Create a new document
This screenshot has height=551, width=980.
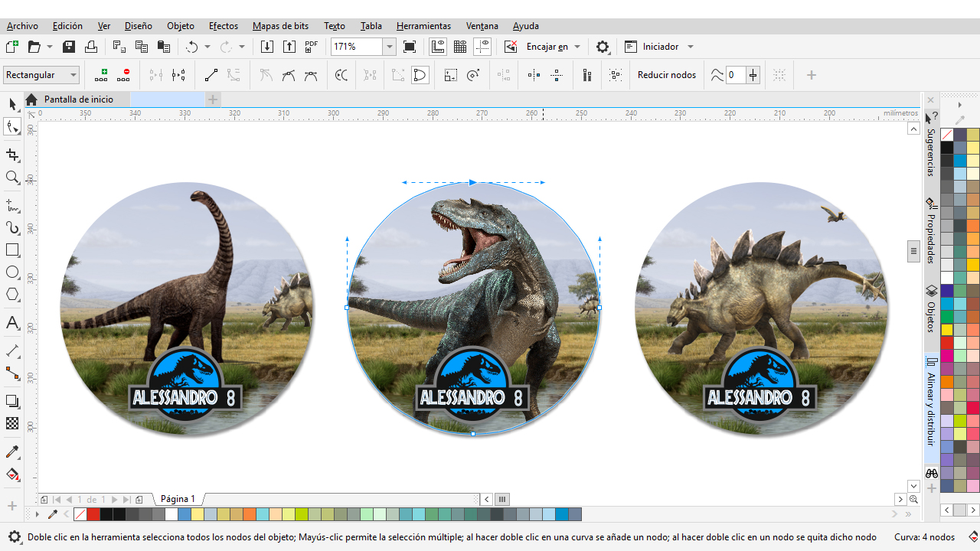[x=12, y=47]
